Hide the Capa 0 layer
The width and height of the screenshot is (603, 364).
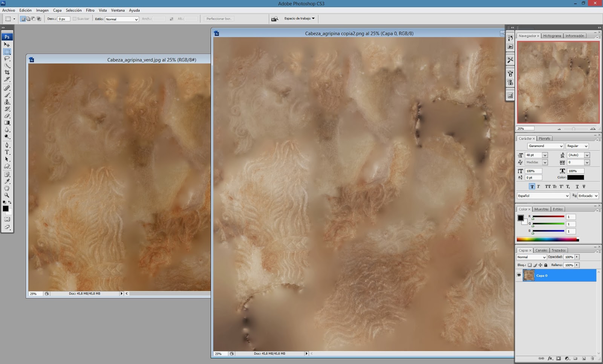(519, 275)
